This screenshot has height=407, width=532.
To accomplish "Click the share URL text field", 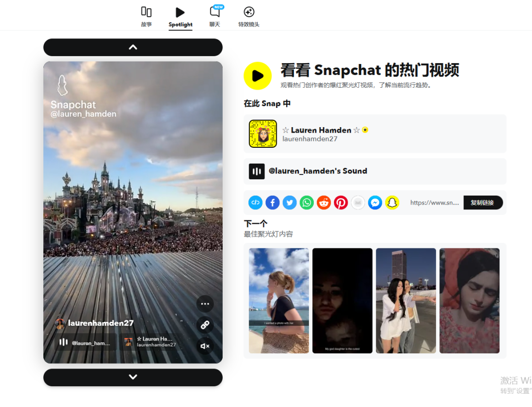I will (x=434, y=203).
